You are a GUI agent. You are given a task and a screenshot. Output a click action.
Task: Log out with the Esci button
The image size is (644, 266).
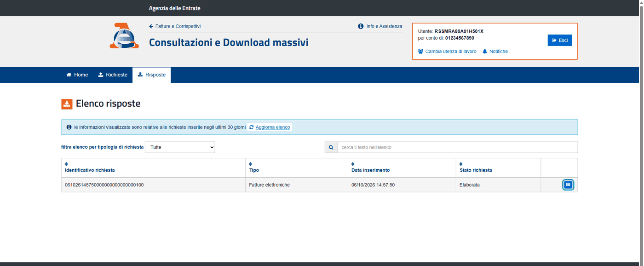(560, 40)
